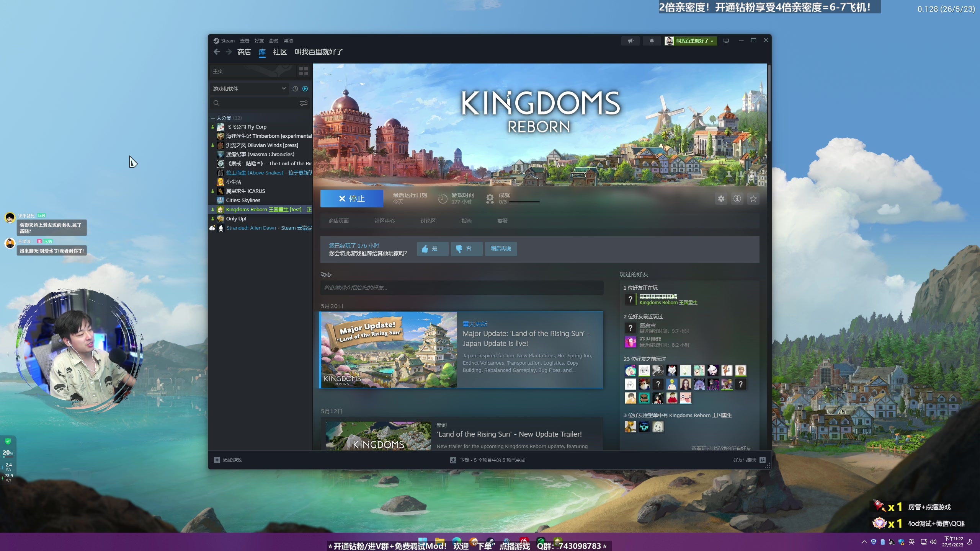Open the 指南 guides link

coord(467,221)
